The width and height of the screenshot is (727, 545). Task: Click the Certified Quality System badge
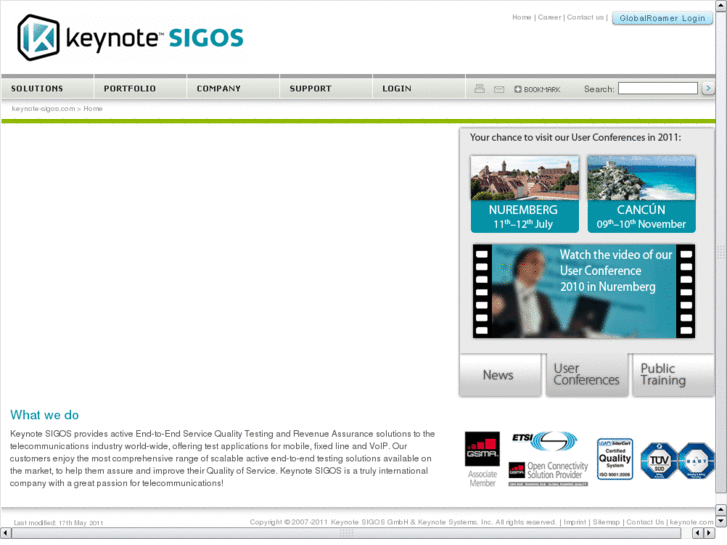point(615,459)
